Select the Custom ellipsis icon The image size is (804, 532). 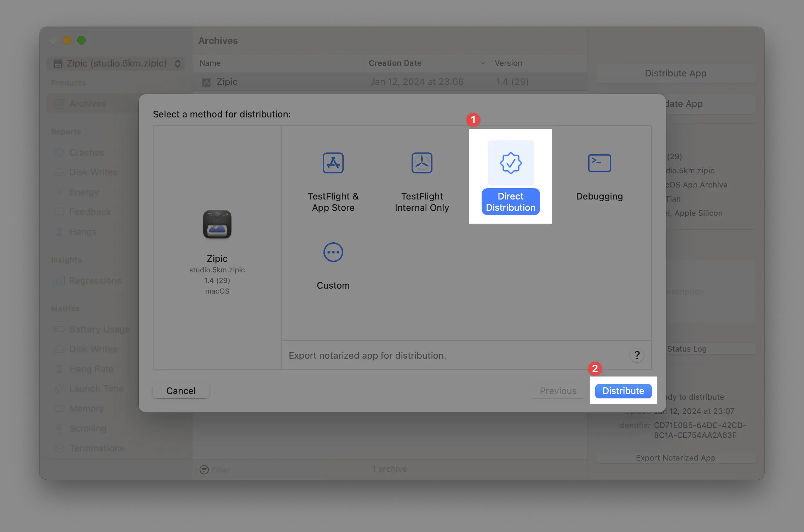point(333,252)
